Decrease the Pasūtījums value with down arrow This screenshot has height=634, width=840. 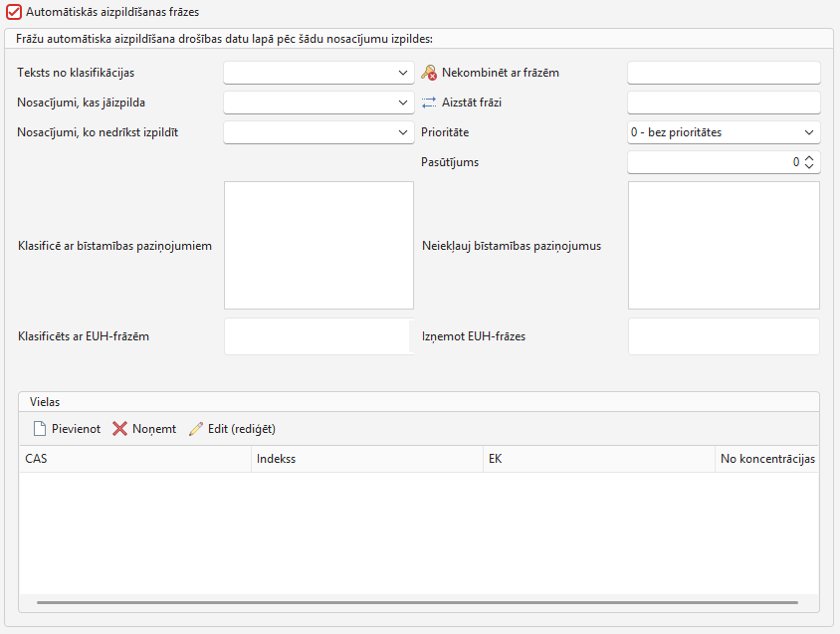click(809, 166)
